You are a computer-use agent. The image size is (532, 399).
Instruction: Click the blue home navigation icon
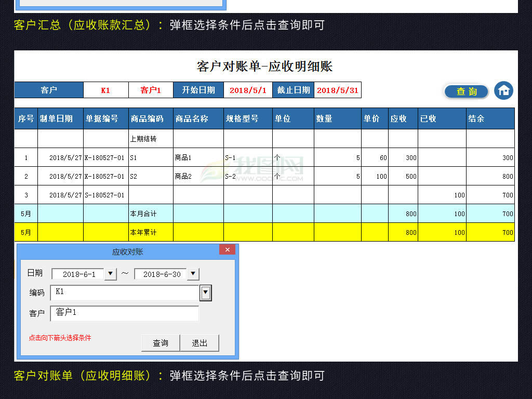coord(503,90)
